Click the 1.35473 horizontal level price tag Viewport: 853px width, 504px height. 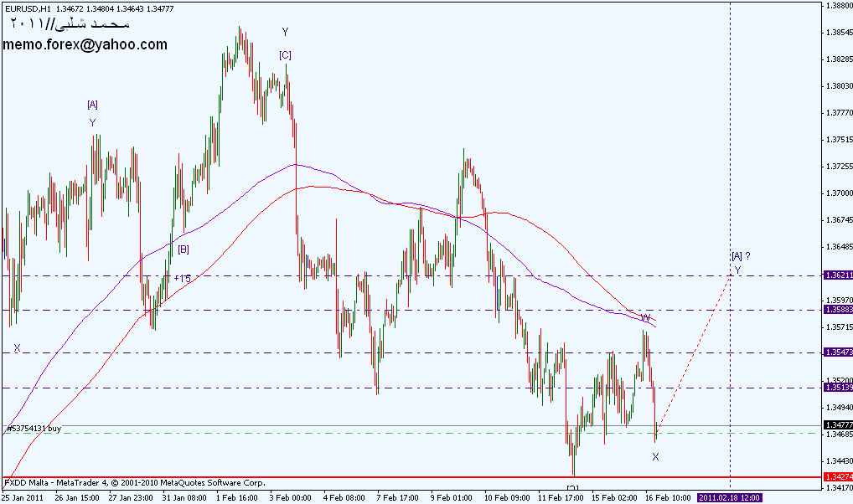(837, 353)
